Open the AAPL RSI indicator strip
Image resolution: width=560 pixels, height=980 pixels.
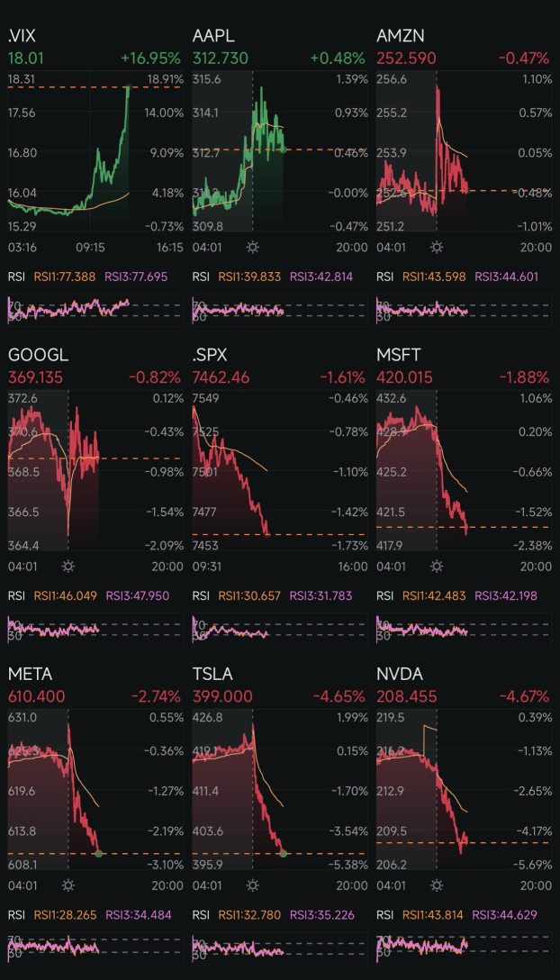click(280, 310)
